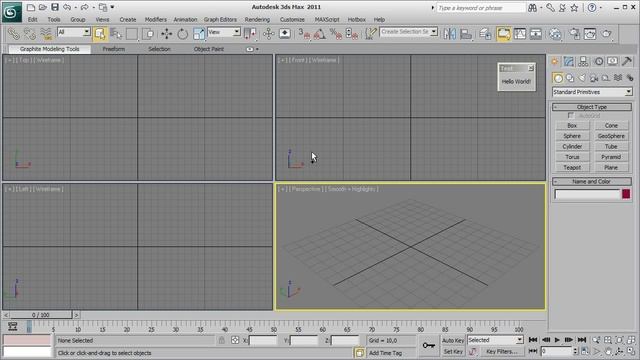Expand Graphite ribbon options dropdown
The image size is (640, 360).
257,49
